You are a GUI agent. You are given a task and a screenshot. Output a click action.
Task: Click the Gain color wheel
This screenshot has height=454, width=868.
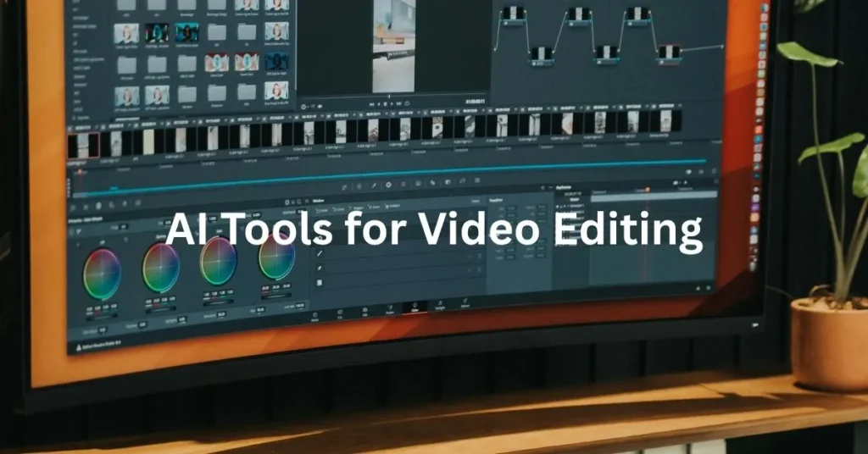[x=219, y=260]
